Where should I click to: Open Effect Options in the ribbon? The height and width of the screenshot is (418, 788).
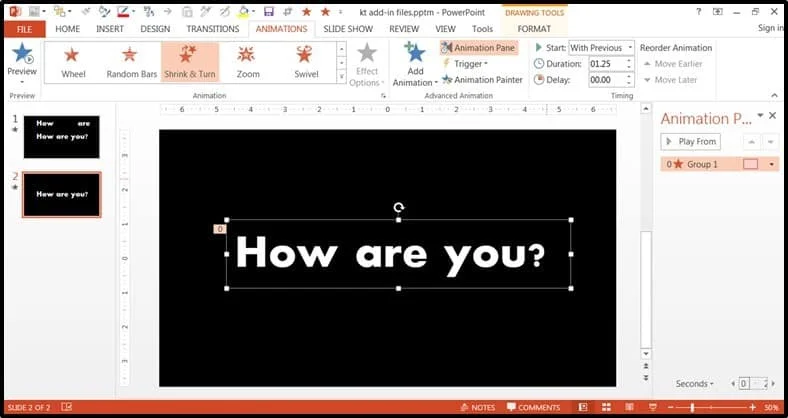tap(367, 65)
